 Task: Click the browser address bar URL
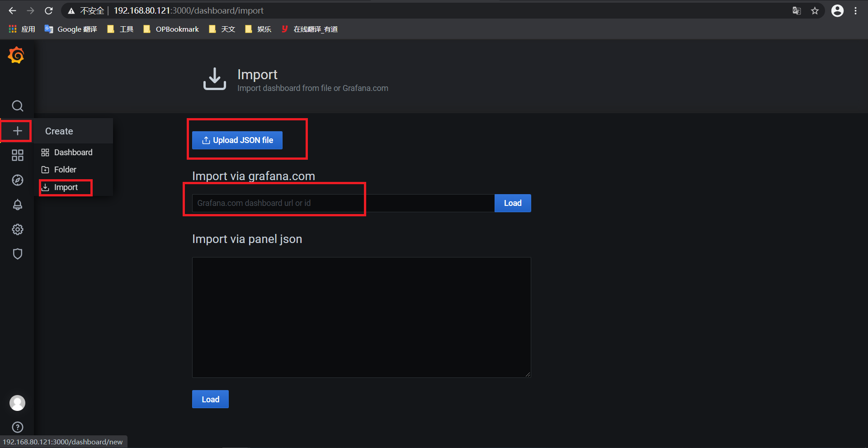pyautogui.click(x=189, y=10)
